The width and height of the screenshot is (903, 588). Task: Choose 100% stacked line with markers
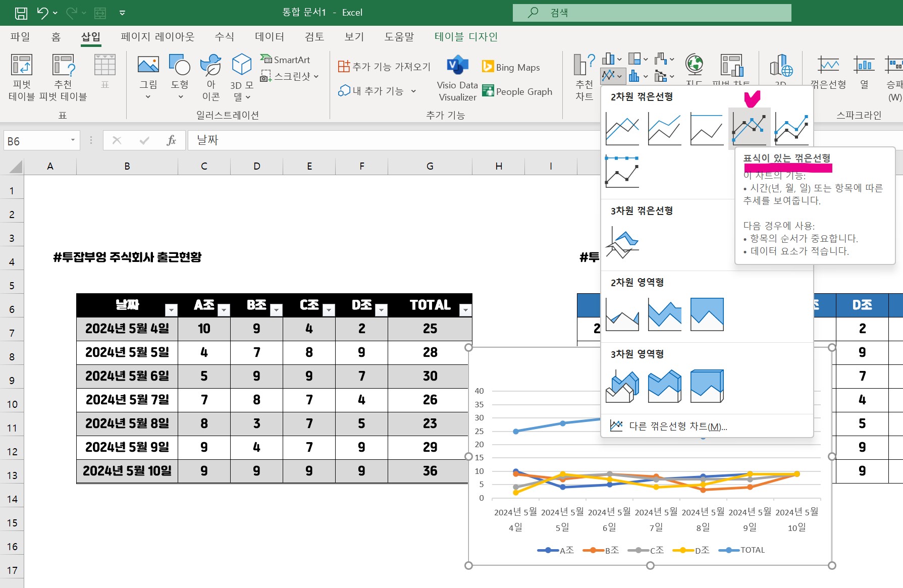(x=622, y=172)
